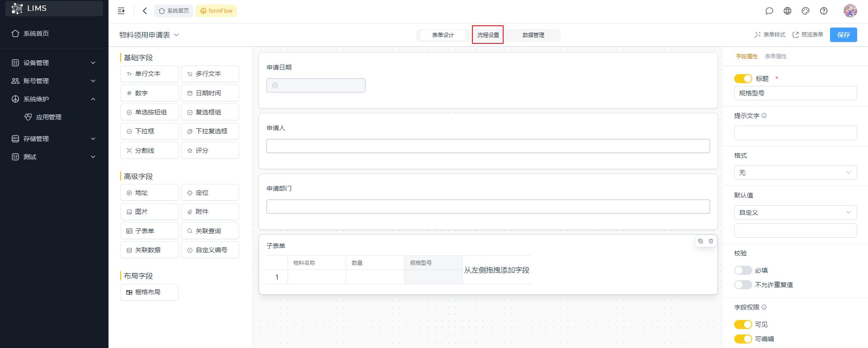Select the 字段属性 tab
This screenshot has height=348, width=868.
point(747,56)
